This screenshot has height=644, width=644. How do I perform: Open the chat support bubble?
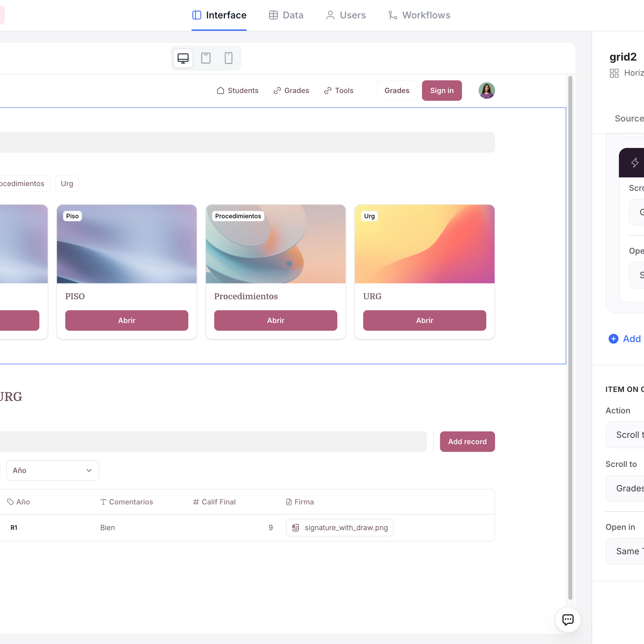click(x=568, y=620)
